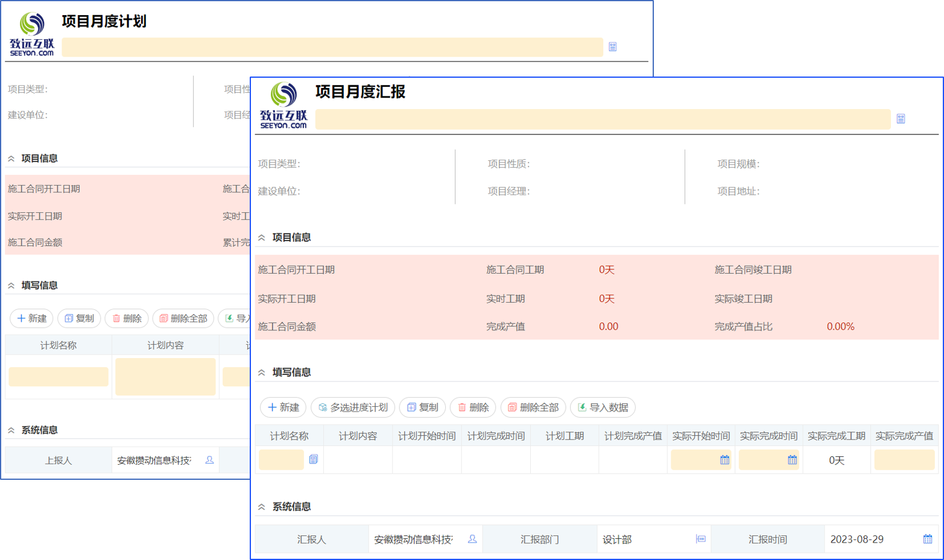Open the calendar picker for 实际完成时间
The image size is (944, 560).
click(794, 459)
